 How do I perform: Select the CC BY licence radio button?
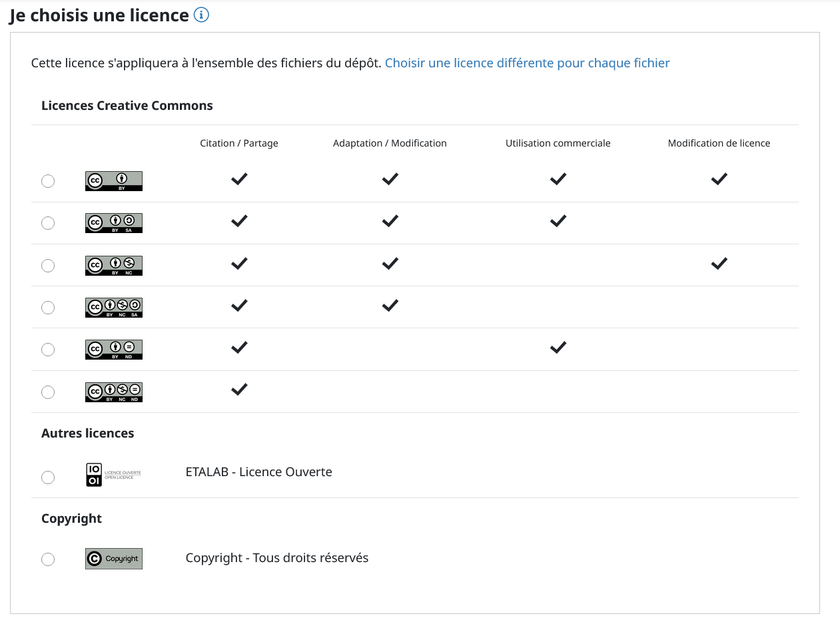pyautogui.click(x=48, y=181)
